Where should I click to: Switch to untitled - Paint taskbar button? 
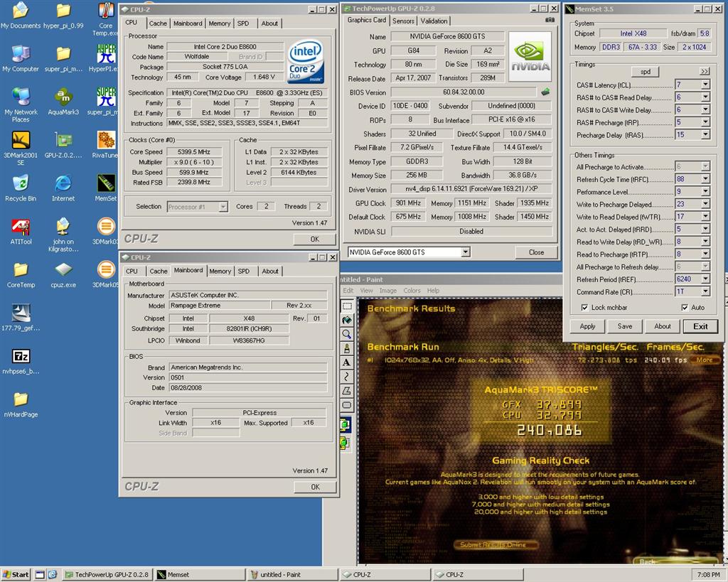click(x=293, y=575)
